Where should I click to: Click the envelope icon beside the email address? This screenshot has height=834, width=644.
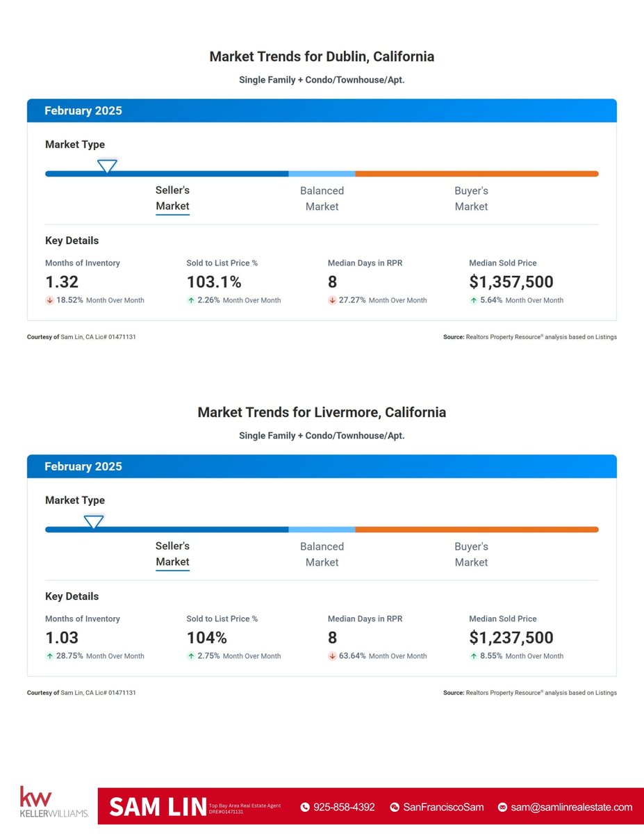coord(502,807)
